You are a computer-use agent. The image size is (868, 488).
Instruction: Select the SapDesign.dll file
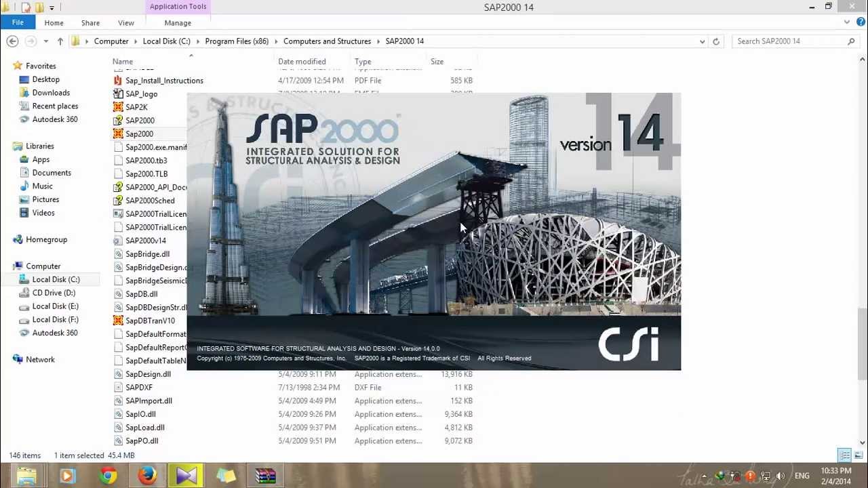[x=148, y=374]
